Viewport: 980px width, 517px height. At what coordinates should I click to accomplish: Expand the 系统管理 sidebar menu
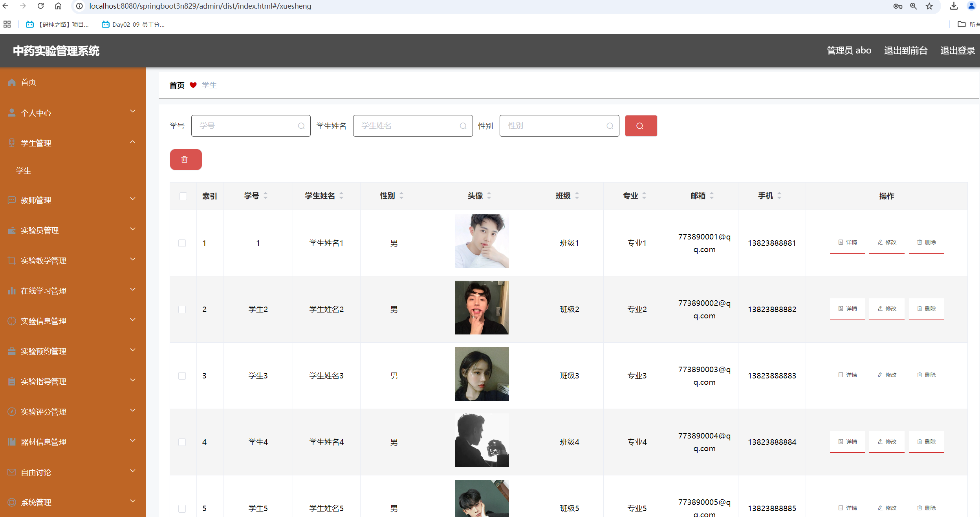point(73,502)
